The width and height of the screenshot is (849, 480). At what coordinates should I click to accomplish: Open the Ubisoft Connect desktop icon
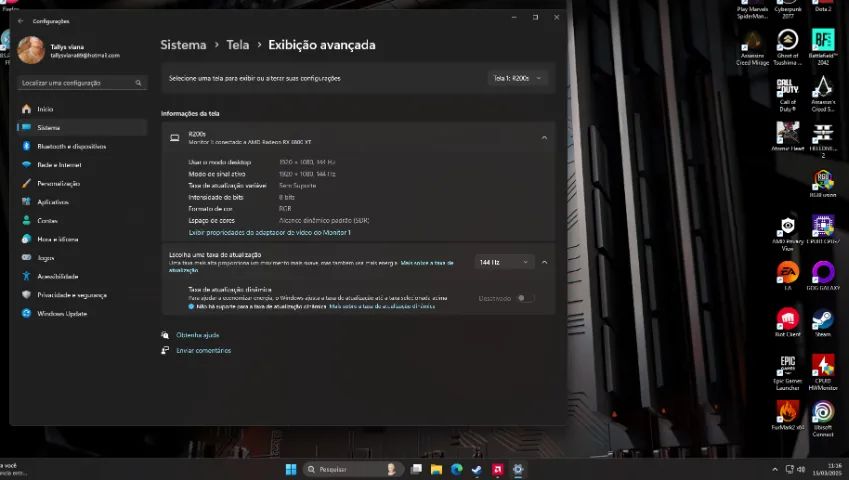pyautogui.click(x=822, y=418)
